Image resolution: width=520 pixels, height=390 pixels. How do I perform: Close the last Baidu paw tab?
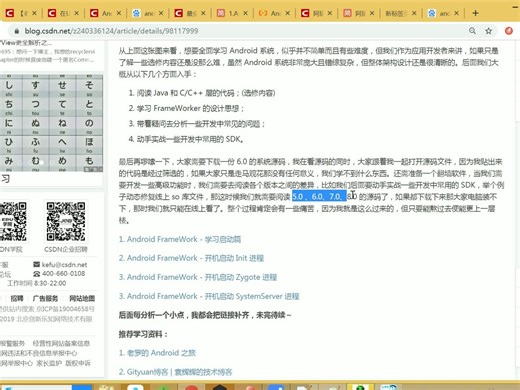[x=456, y=13]
